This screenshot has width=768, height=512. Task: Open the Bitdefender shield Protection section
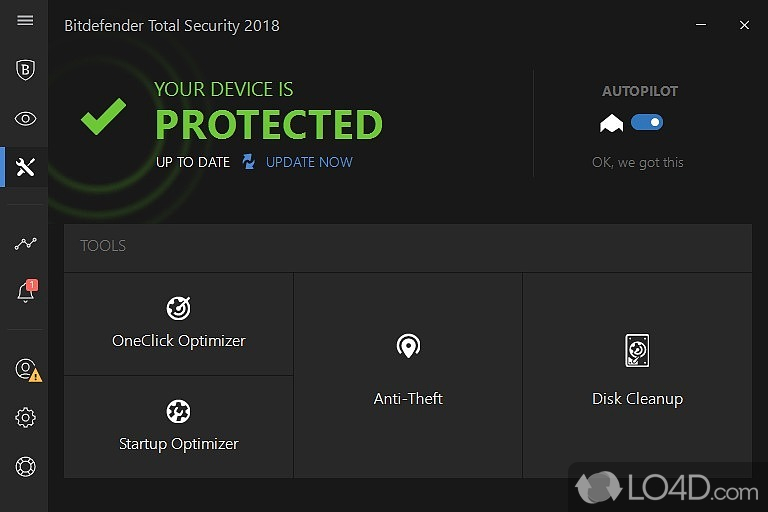26,70
